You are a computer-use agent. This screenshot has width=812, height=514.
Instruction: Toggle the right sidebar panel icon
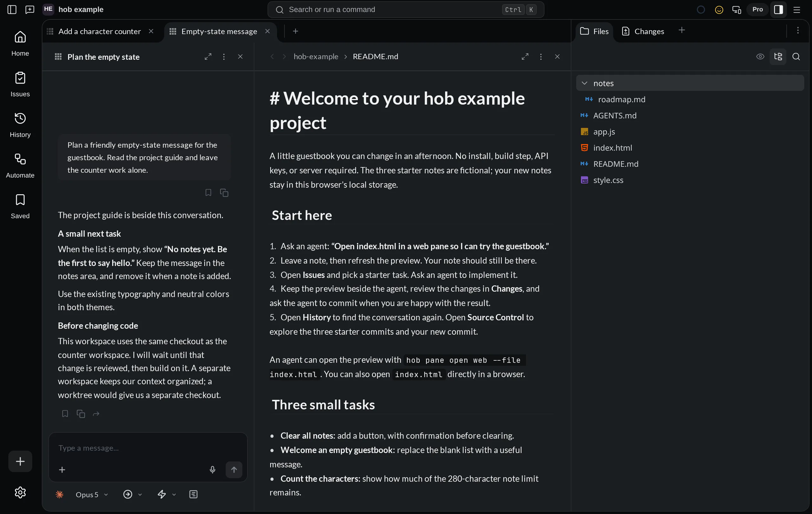778,10
